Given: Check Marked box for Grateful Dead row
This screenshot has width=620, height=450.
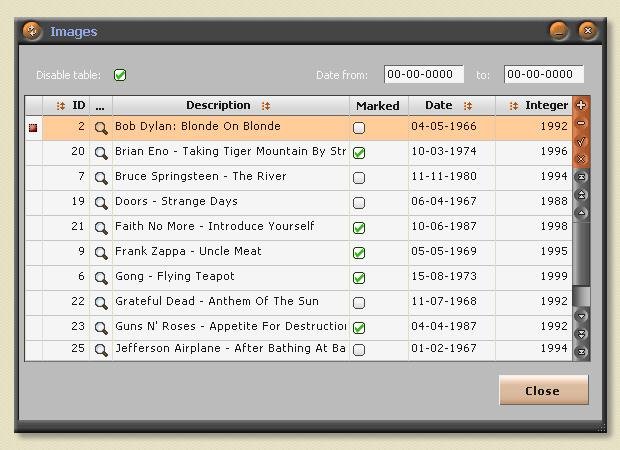Looking at the screenshot, I should [x=359, y=303].
